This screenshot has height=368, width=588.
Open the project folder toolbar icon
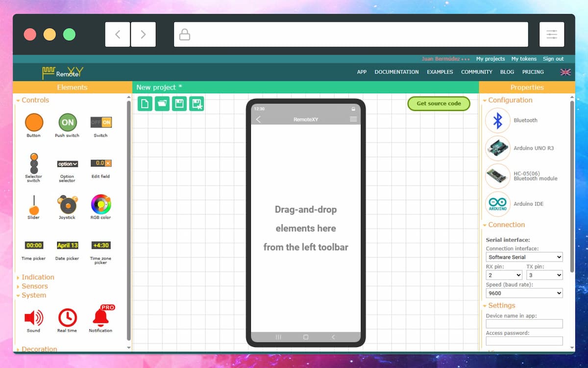[x=162, y=104]
